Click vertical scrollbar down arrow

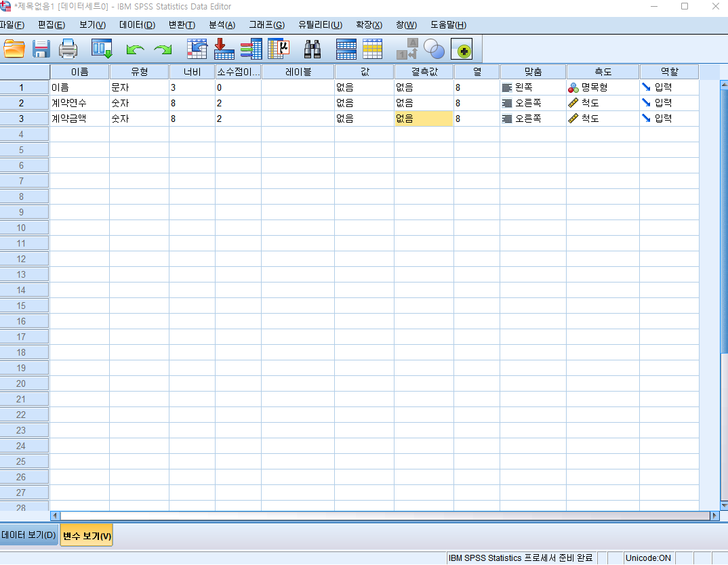click(724, 505)
